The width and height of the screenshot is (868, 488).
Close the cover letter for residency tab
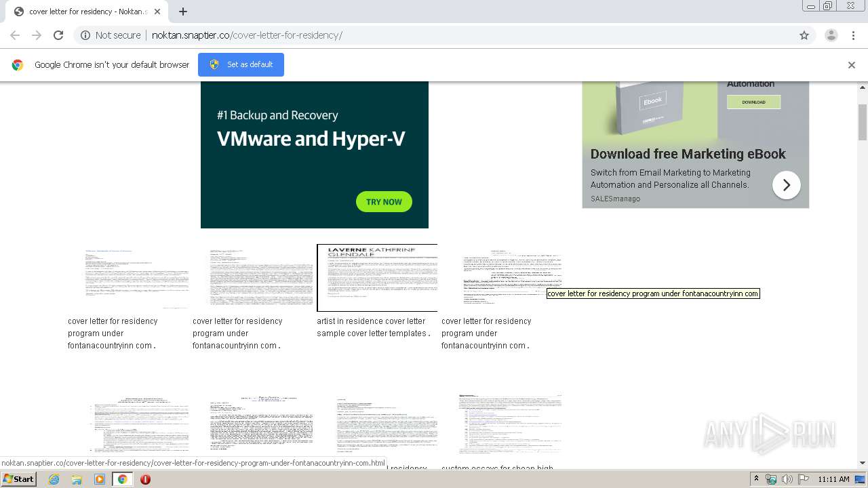point(157,12)
